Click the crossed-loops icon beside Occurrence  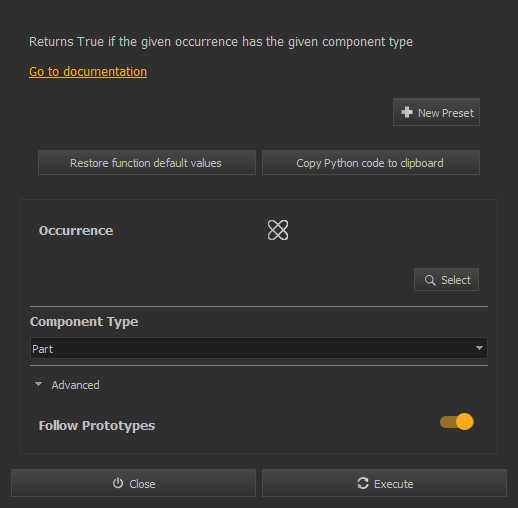[x=278, y=230]
